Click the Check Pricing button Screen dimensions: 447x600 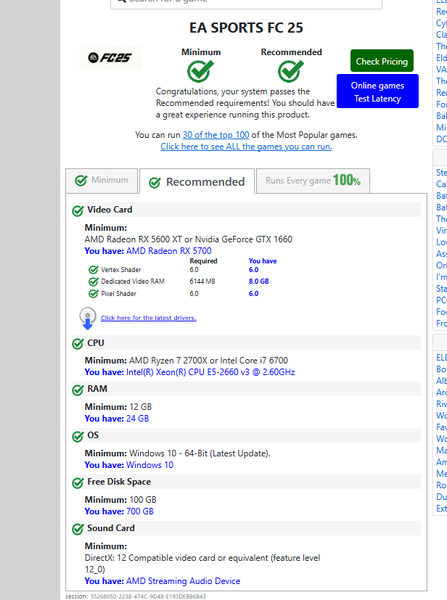[382, 61]
